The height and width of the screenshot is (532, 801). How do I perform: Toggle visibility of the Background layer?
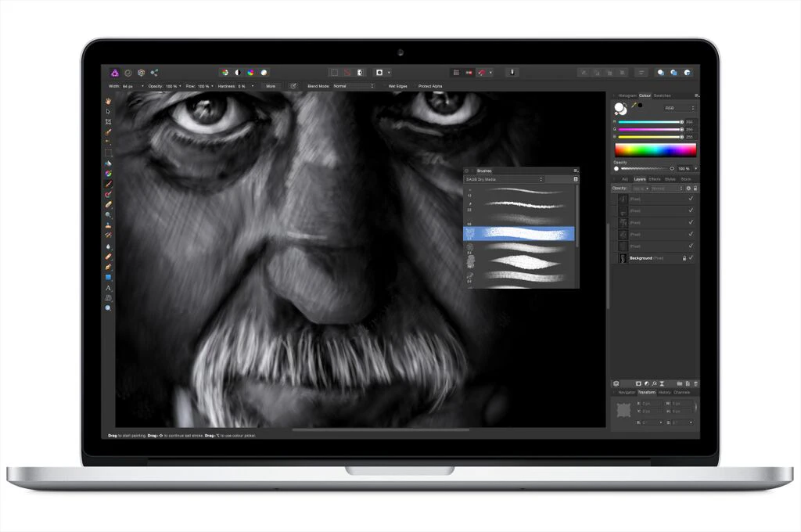point(691,257)
